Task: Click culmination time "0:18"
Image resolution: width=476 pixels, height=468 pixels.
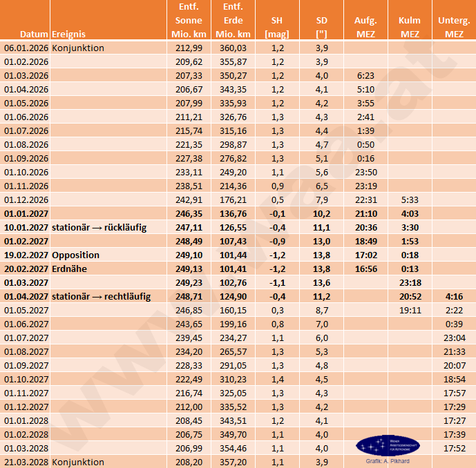Action: (x=410, y=255)
